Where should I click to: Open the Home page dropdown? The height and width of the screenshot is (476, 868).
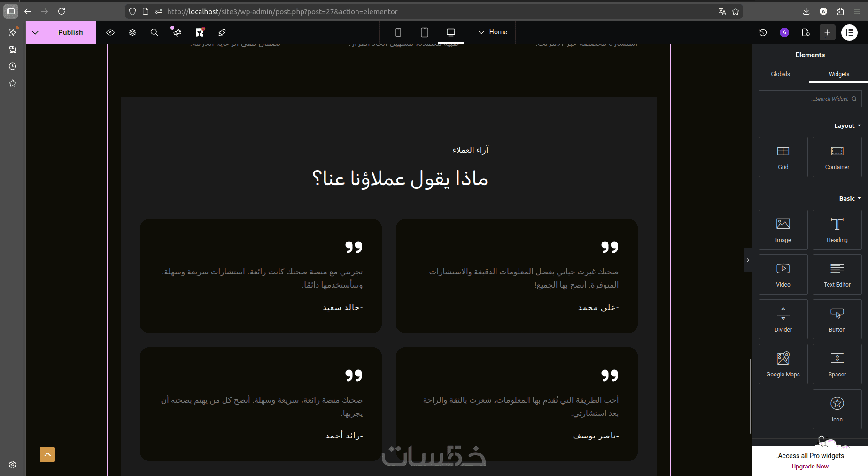point(493,32)
